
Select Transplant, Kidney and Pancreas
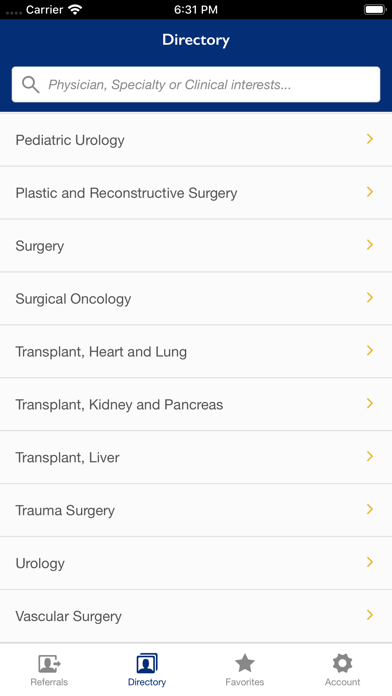click(x=196, y=404)
